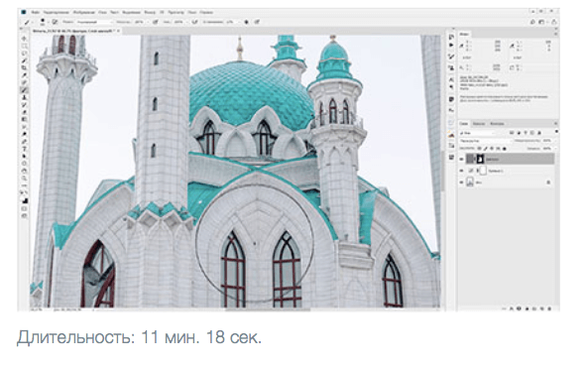The image size is (588, 367).
Task: Select the Crop tool
Action: coord(25,67)
